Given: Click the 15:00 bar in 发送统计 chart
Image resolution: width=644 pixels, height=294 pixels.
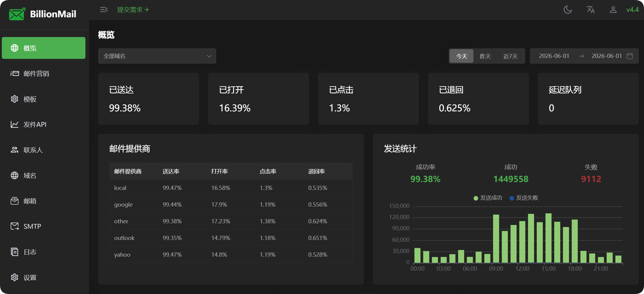Looking at the screenshot, I should tap(548, 238).
